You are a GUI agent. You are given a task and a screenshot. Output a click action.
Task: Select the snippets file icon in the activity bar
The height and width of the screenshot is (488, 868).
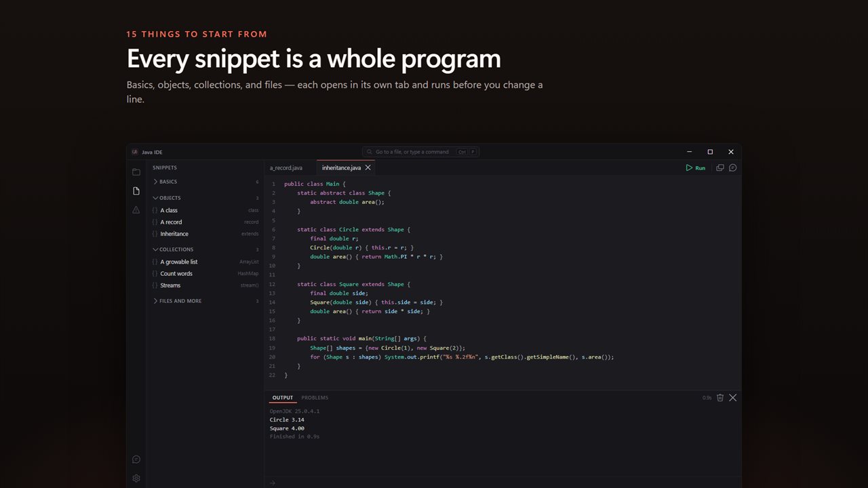136,191
